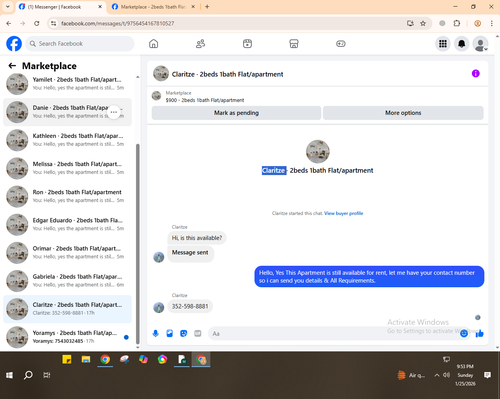Screen dimensions: 500x399
Task: Click the Mark as pending button
Action: 236,113
